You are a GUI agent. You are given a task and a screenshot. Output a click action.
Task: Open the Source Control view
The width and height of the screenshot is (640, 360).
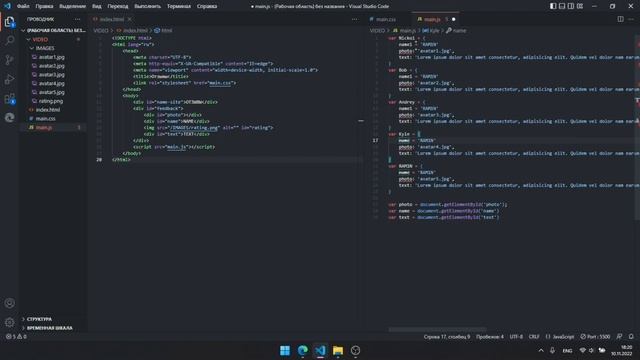[9, 60]
